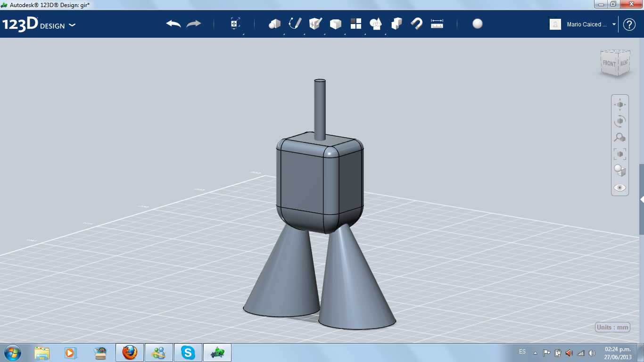This screenshot has height=362, width=644.
Task: Open the Combine tool
Action: [x=396, y=24]
